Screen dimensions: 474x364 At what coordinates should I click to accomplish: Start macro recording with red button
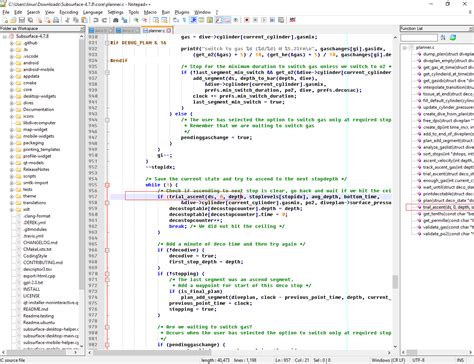click(247, 20)
